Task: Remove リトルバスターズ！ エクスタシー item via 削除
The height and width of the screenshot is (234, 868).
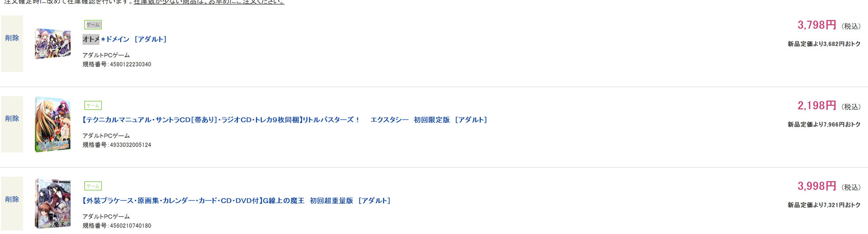Action: pos(12,119)
